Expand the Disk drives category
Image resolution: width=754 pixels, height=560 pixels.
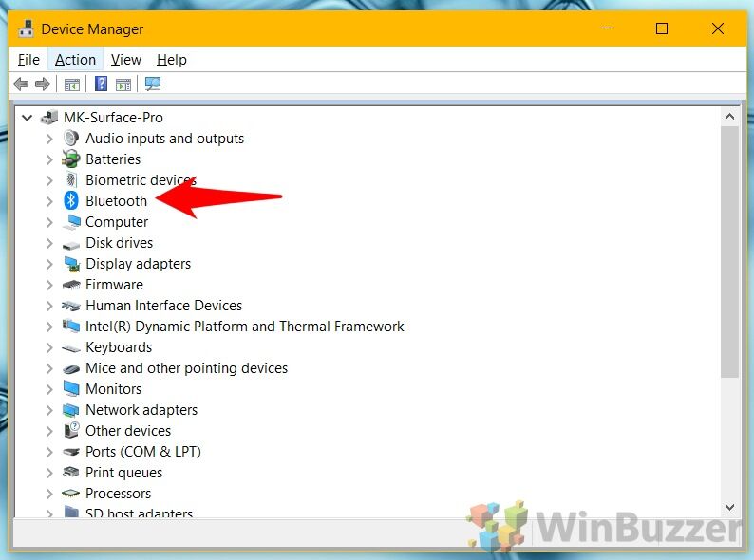click(x=49, y=243)
